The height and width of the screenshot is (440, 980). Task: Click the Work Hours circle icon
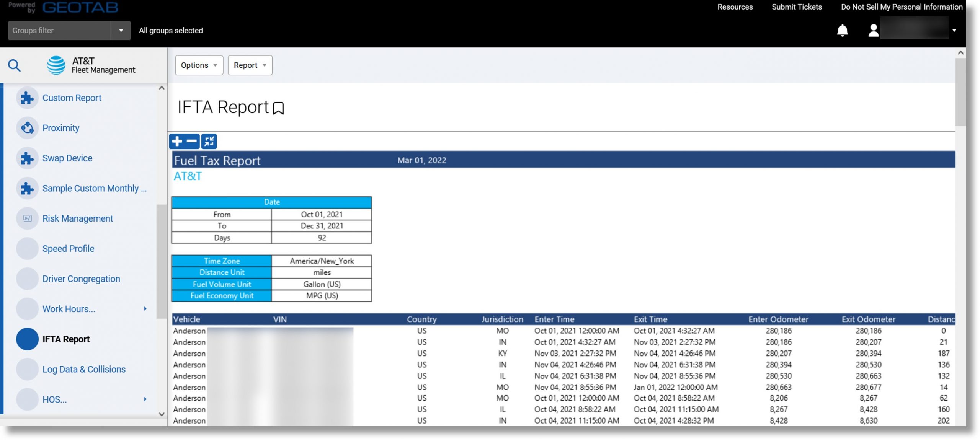(27, 309)
